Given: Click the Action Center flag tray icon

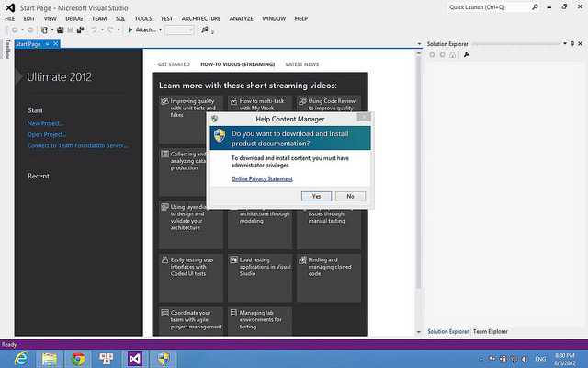Looking at the screenshot, I should click(492, 360).
